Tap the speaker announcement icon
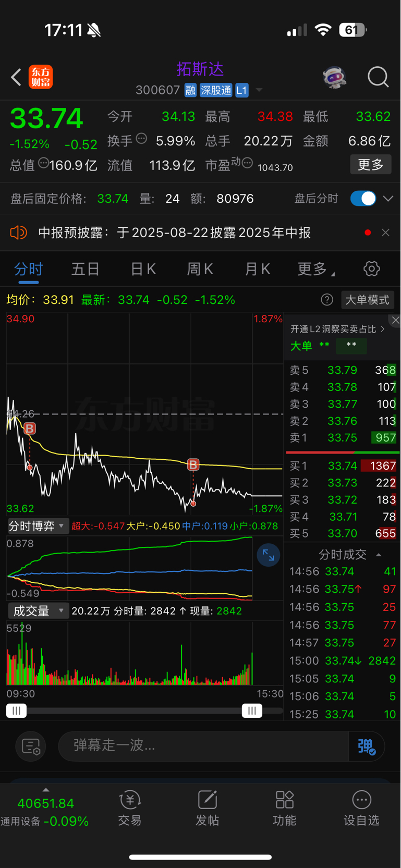 18,233
